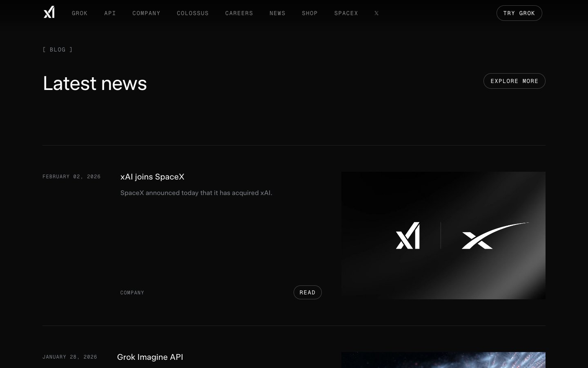Visit the Careers page from the navbar

point(239,13)
